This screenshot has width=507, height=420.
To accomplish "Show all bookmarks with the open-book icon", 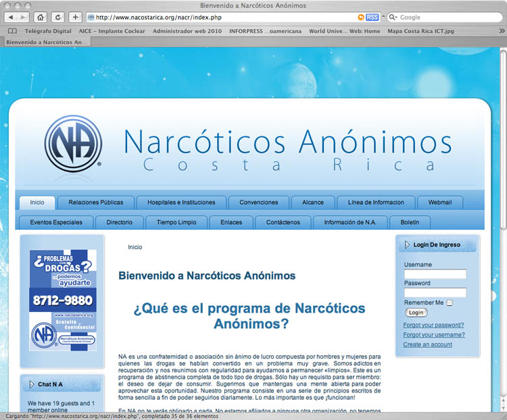I will coord(12,31).
